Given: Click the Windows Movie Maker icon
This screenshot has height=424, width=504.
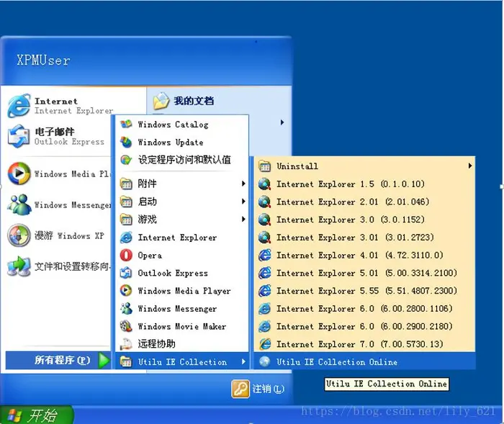Looking at the screenshot, I should (126, 326).
